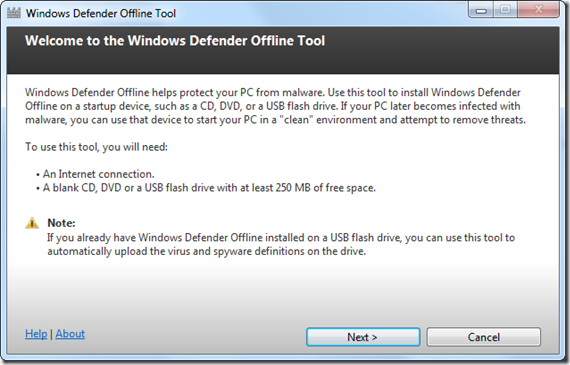The width and height of the screenshot is (570, 365).
Task: Click the 'A blank CD, DVD or a USB' requirement
Action: pyautogui.click(x=209, y=188)
